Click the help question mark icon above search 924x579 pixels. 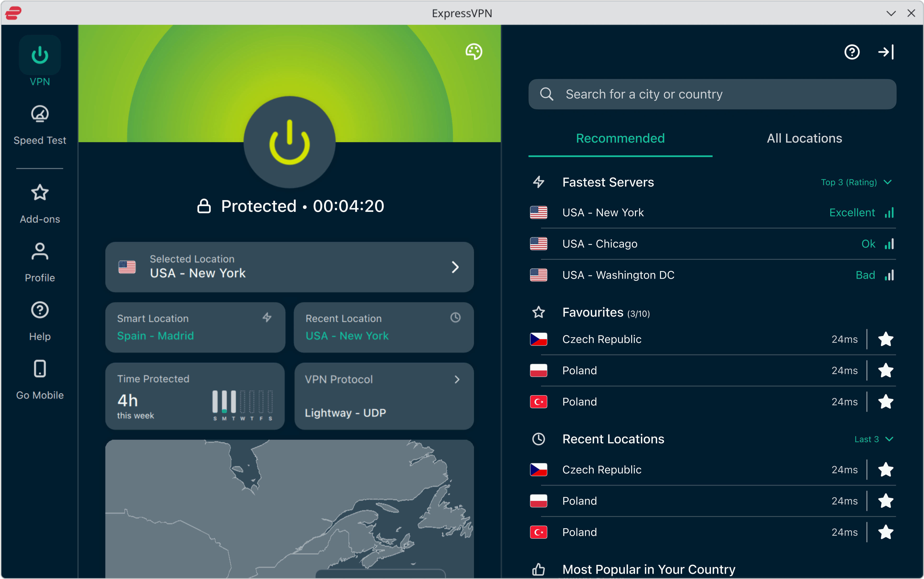tap(852, 52)
